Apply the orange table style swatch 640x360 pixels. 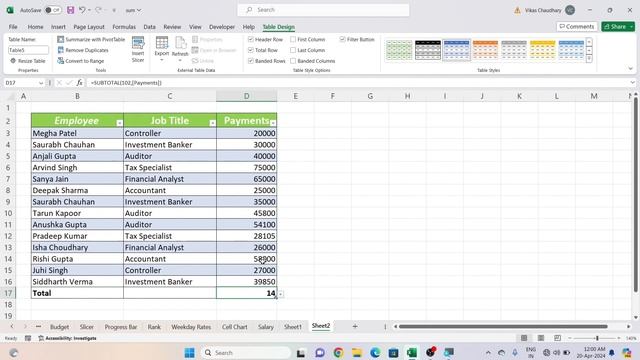485,50
